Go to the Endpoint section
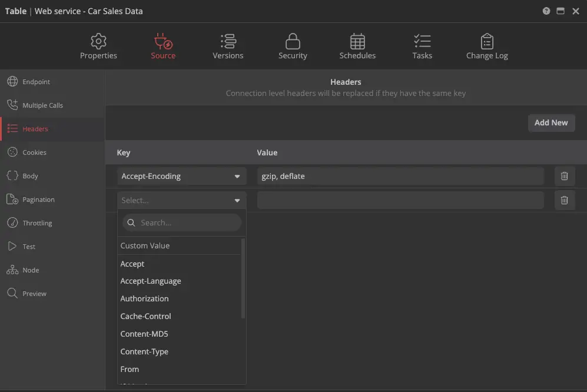 (36, 82)
